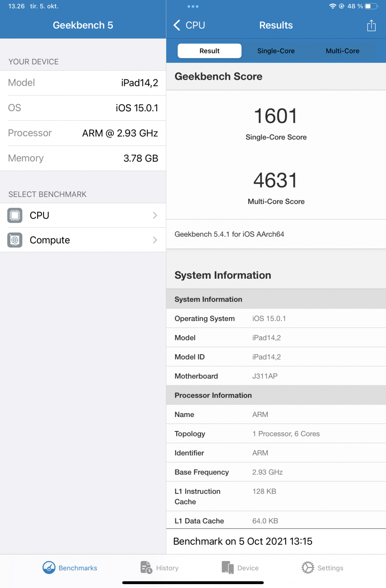
Task: Tap the Benchmarks gauge icon
Action: [49, 568]
